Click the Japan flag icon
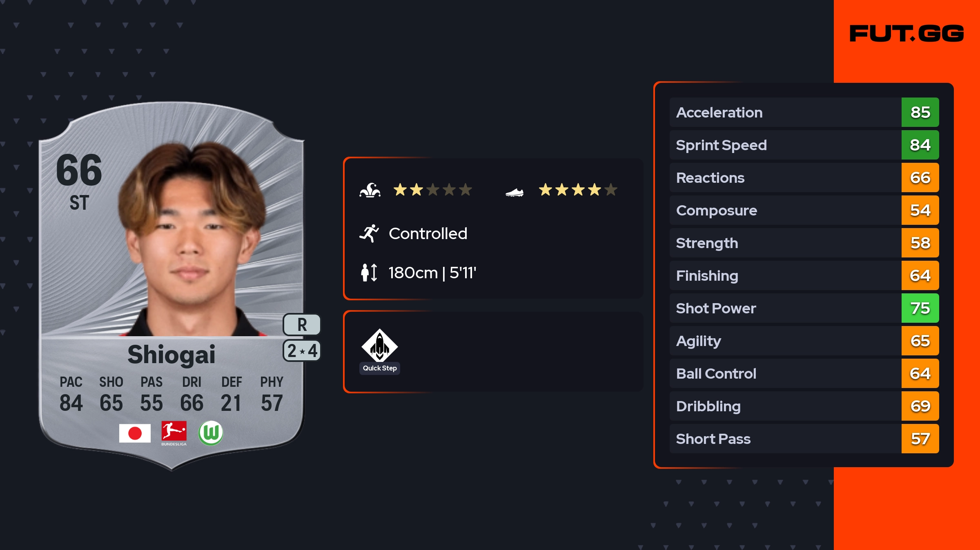The width and height of the screenshot is (980, 550). tap(135, 433)
